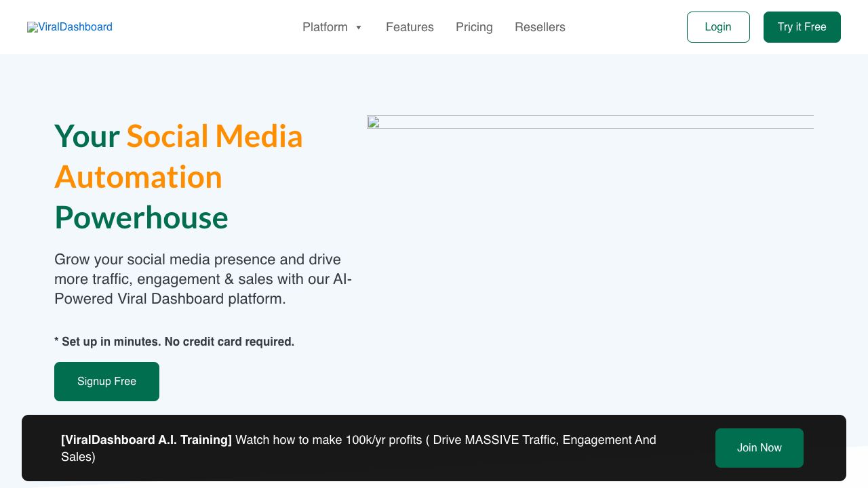Click the 'No credit card required' note

tap(174, 342)
